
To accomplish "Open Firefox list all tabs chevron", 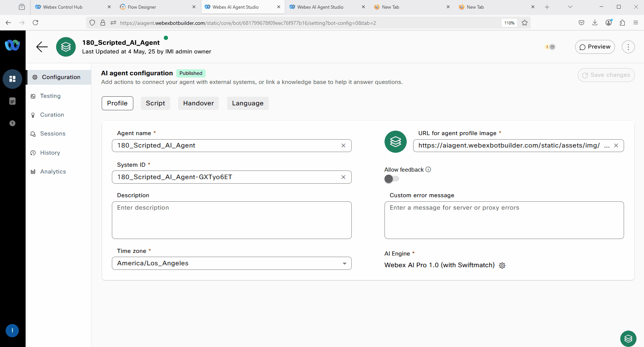I will (x=570, y=7).
